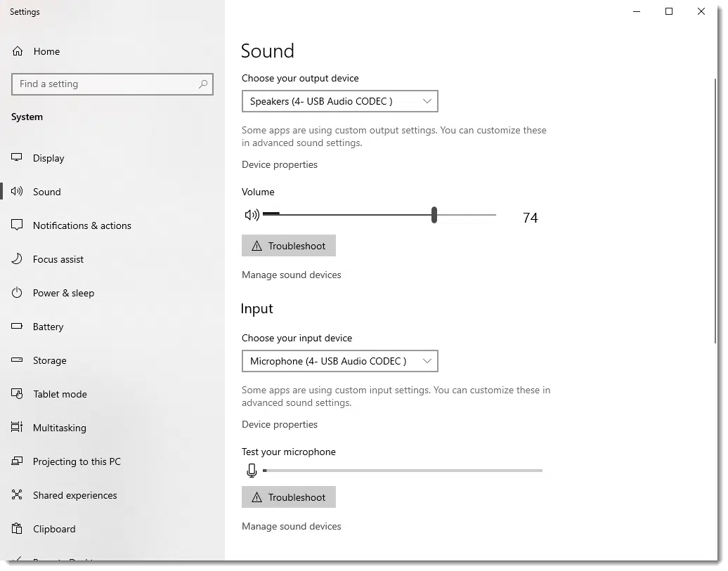Click the volume value 74
728x571 pixels.
[531, 218]
